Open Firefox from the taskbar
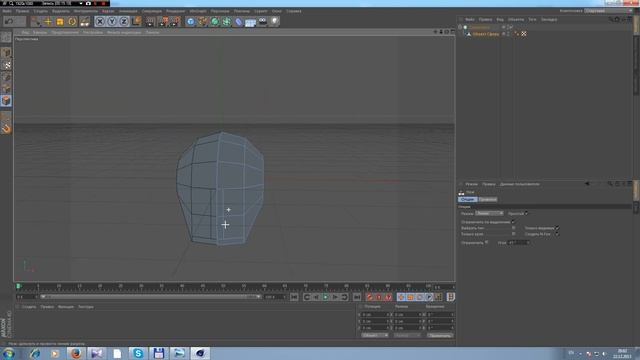Viewport: 640px width, 360px height. pyautogui.click(x=76, y=353)
